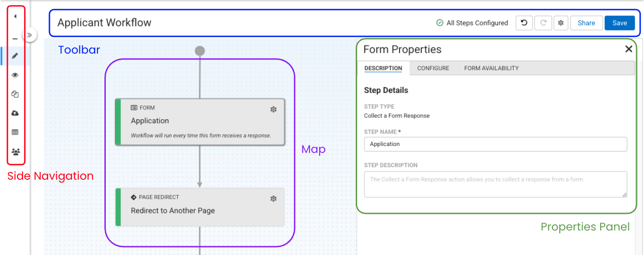The height and width of the screenshot is (255, 644).
Task: Close the Form Properties panel
Action: (628, 49)
